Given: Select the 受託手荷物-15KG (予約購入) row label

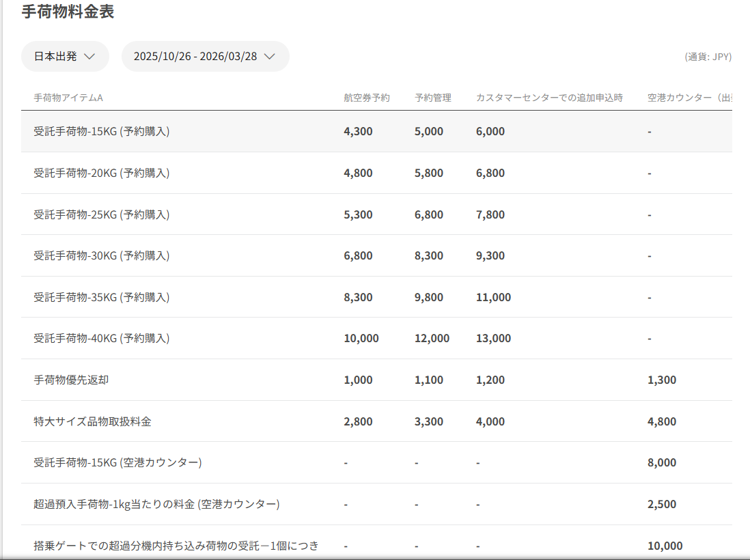Looking at the screenshot, I should pyautogui.click(x=102, y=131).
